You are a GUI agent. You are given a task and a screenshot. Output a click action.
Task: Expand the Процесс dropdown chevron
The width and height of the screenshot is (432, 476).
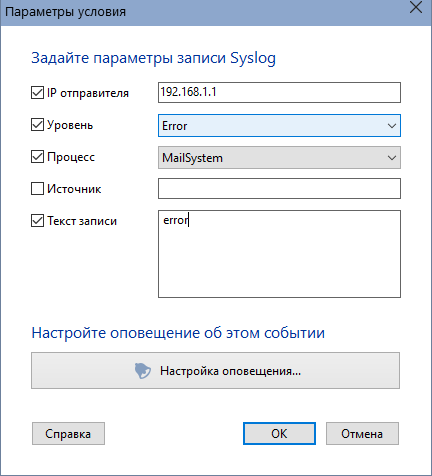tap(392, 158)
